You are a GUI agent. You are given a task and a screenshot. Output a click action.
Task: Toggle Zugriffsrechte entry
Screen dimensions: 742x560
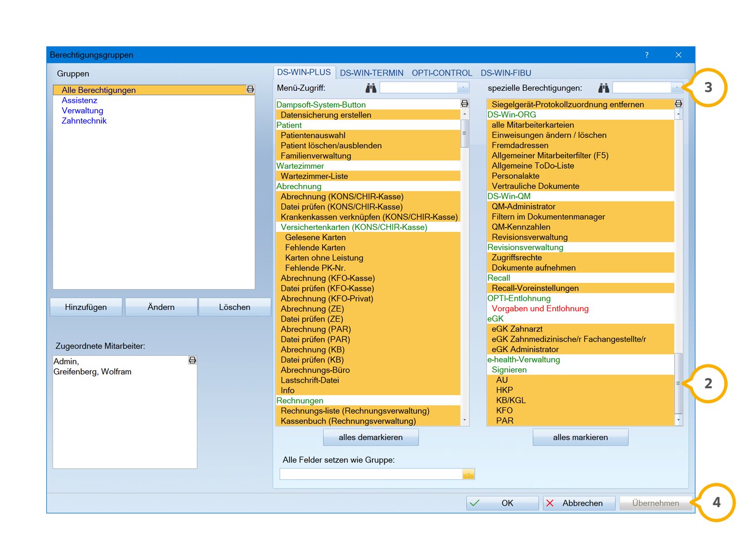(581, 258)
